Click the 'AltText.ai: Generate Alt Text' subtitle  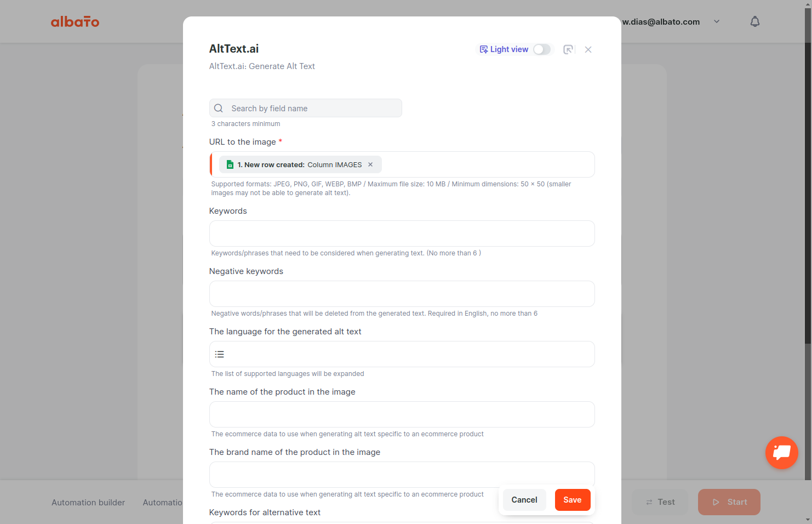pos(262,66)
